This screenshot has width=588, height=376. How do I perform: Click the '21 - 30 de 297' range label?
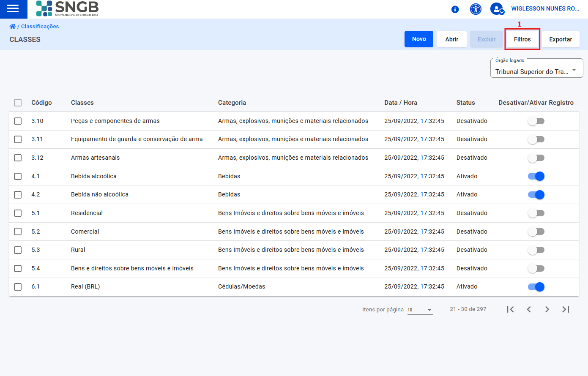pyautogui.click(x=468, y=309)
